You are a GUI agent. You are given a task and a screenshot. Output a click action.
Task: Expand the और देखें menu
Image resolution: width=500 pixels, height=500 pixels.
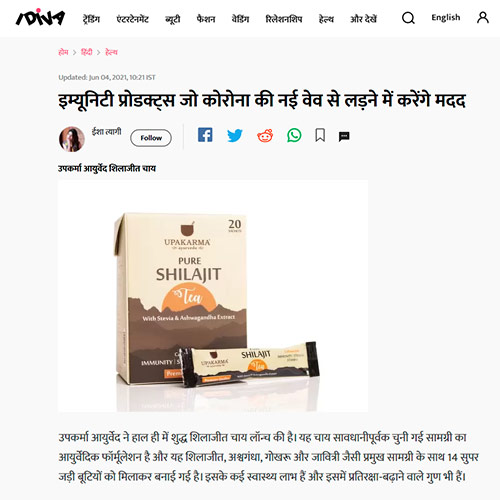point(363,19)
